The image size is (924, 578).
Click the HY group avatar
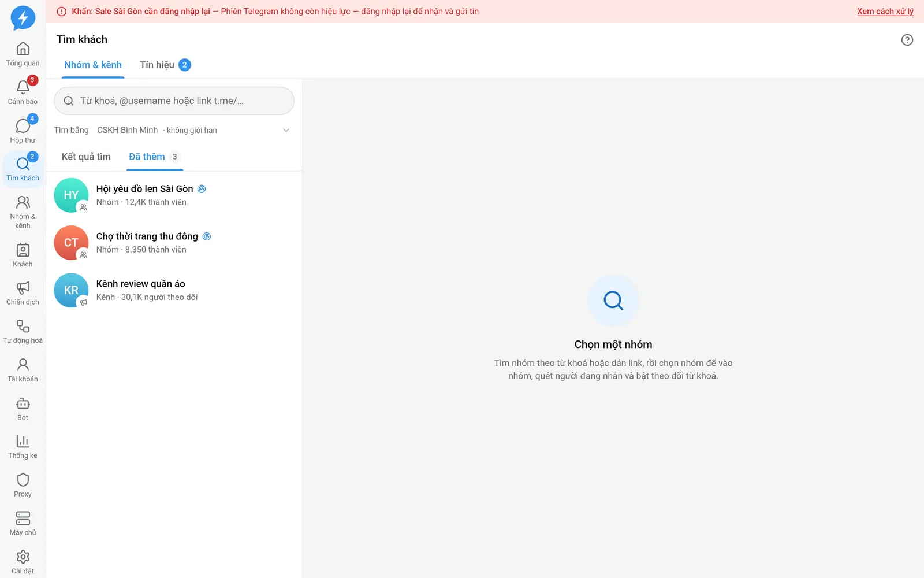(x=71, y=195)
